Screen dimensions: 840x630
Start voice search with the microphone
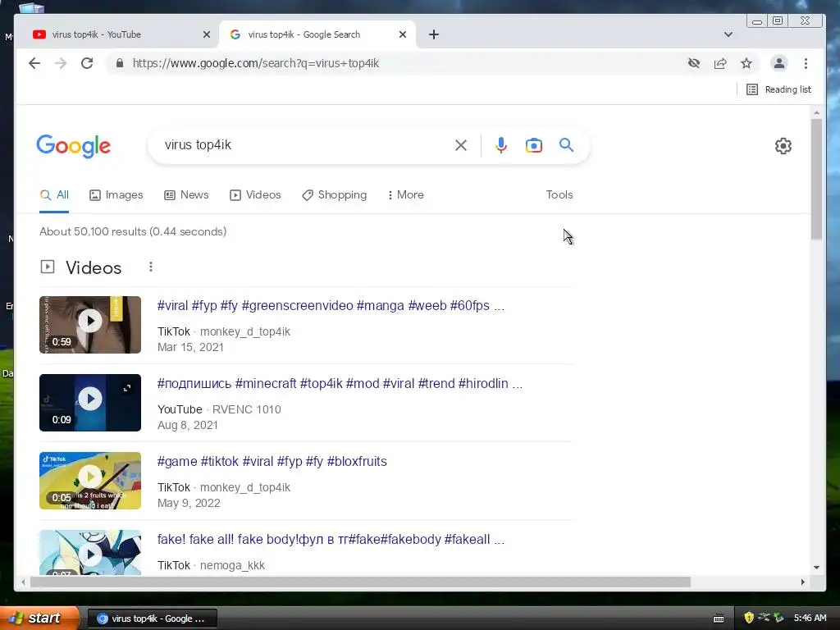[501, 145]
